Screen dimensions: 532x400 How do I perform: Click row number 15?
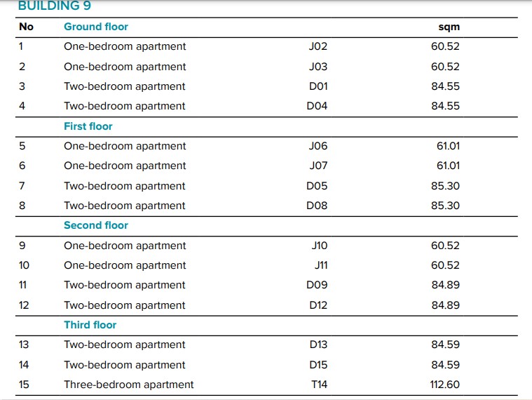(x=25, y=385)
